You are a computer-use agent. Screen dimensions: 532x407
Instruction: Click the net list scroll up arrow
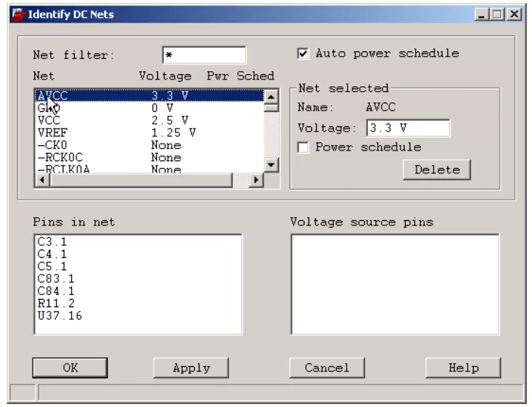point(271,97)
